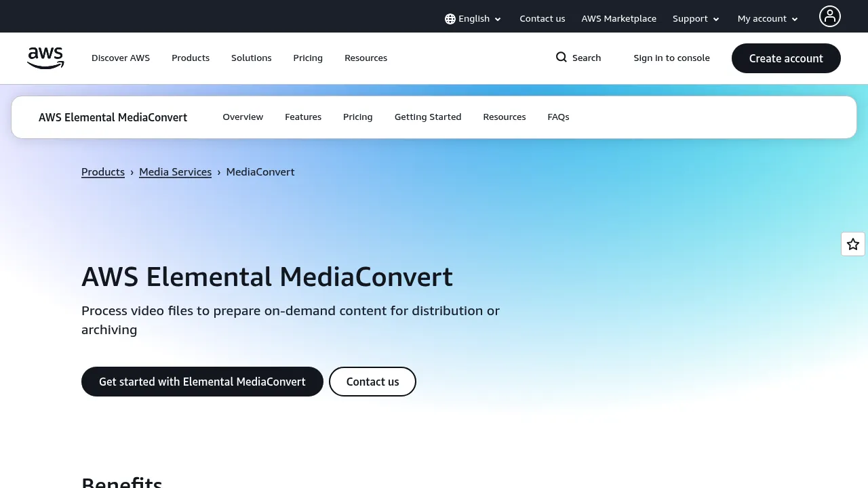Expand the Support dropdown menu

[x=696, y=19]
